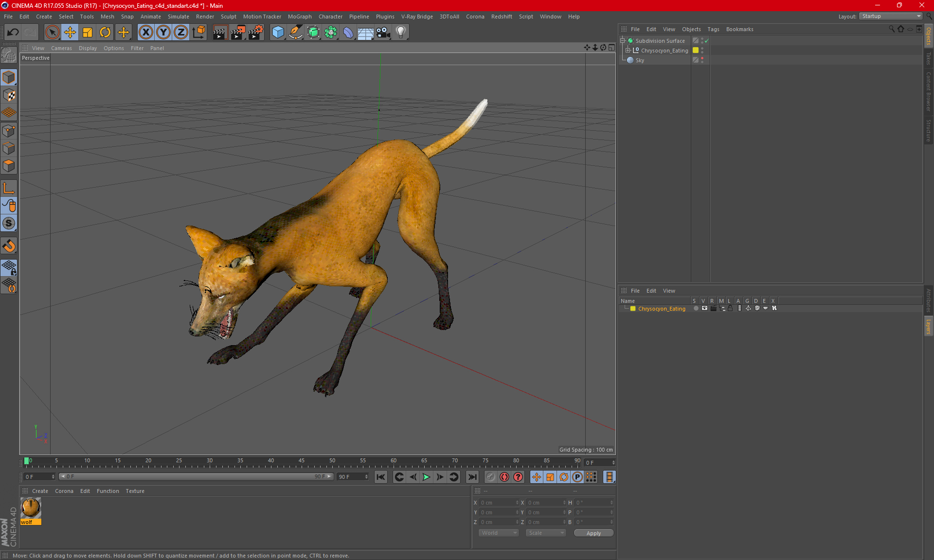Click the current frame 0 F field
This screenshot has height=560, width=934.
[x=600, y=462]
